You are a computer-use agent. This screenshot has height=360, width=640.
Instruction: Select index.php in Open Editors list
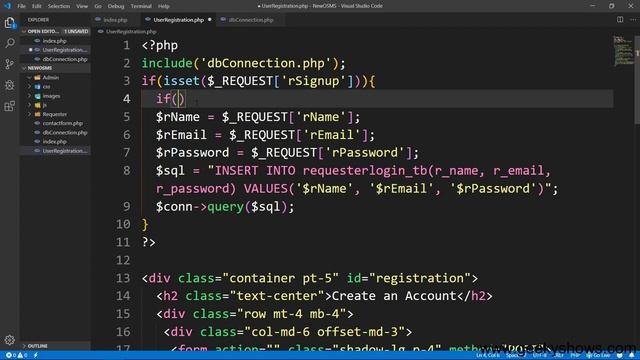click(x=55, y=41)
